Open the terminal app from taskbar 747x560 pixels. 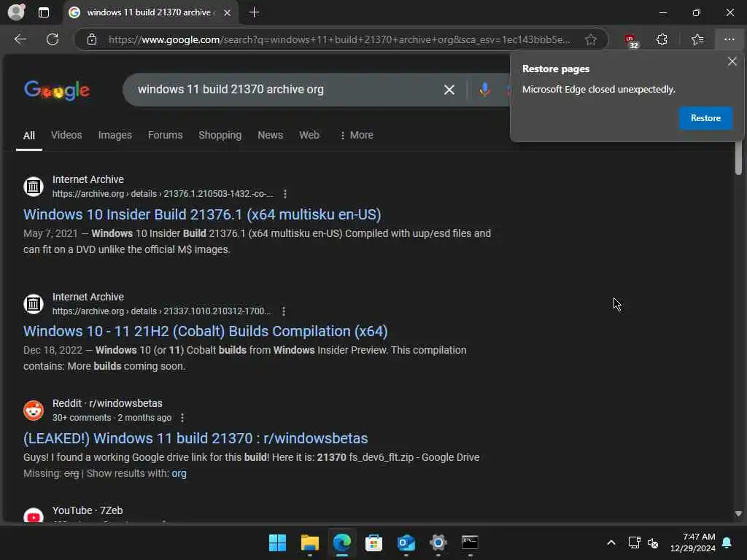[x=470, y=542]
